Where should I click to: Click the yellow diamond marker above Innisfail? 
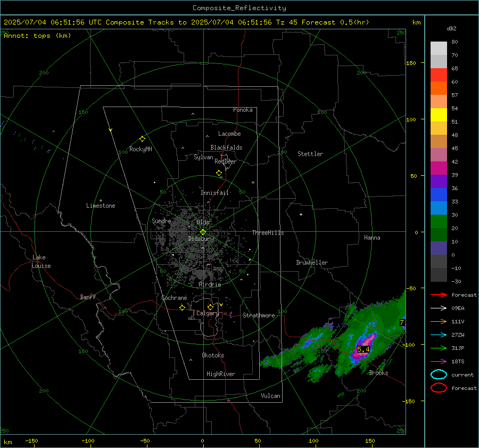click(219, 173)
